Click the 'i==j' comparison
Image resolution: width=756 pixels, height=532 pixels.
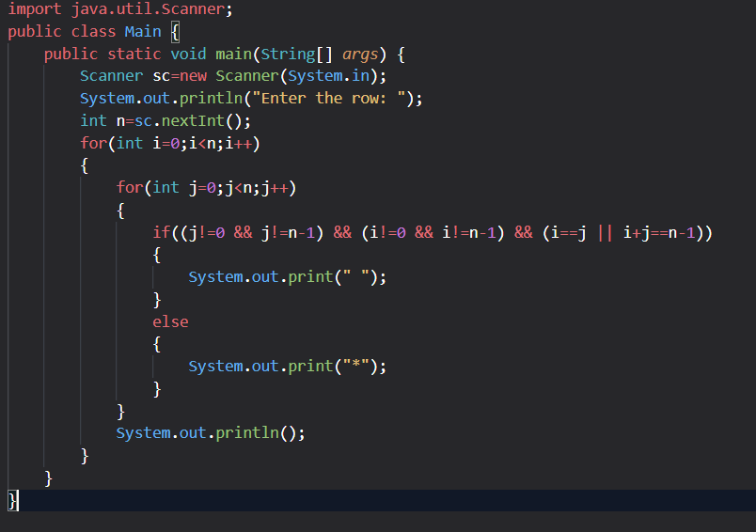569,233
